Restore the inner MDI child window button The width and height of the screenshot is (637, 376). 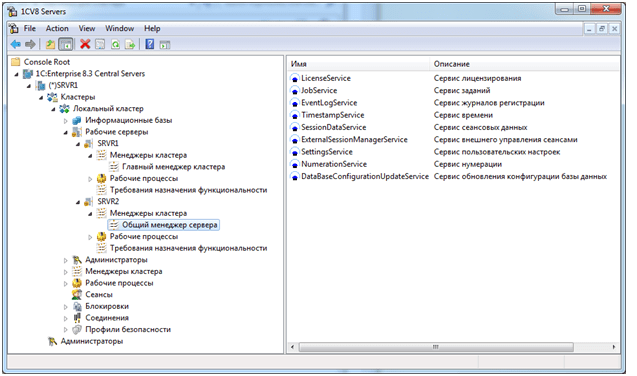[x=602, y=28]
